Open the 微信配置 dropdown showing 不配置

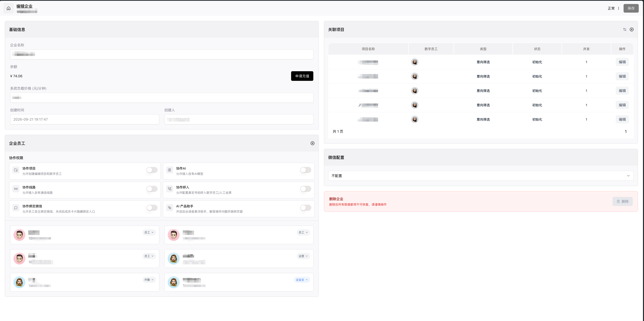click(481, 176)
